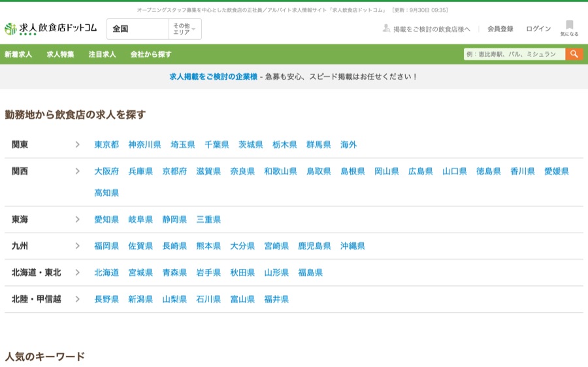The image size is (588, 367).
Task: Select 三重県 prefecture link
Action: pos(208,219)
